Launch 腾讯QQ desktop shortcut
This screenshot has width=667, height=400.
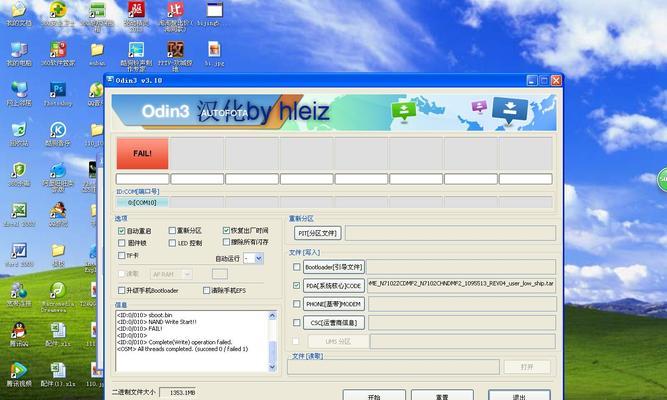[19, 331]
